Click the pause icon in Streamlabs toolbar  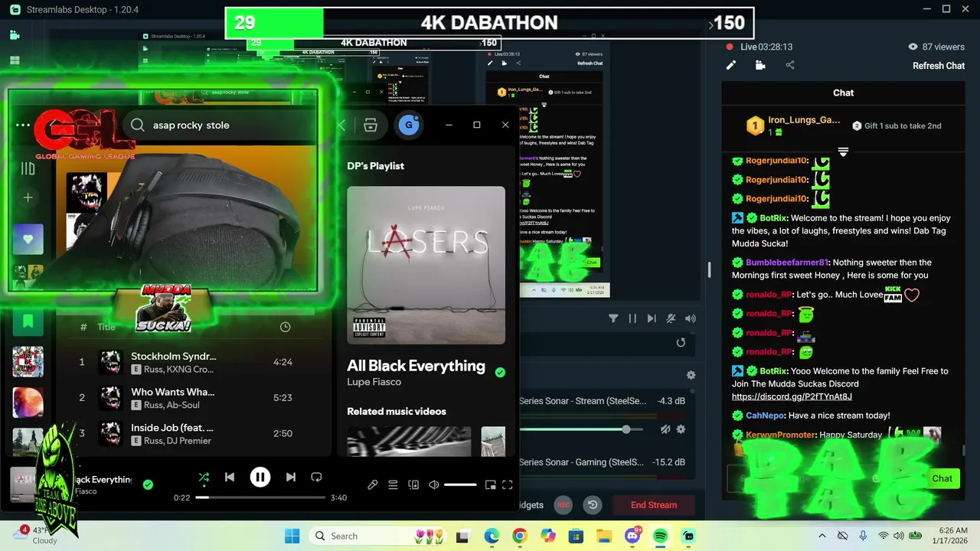coord(632,318)
